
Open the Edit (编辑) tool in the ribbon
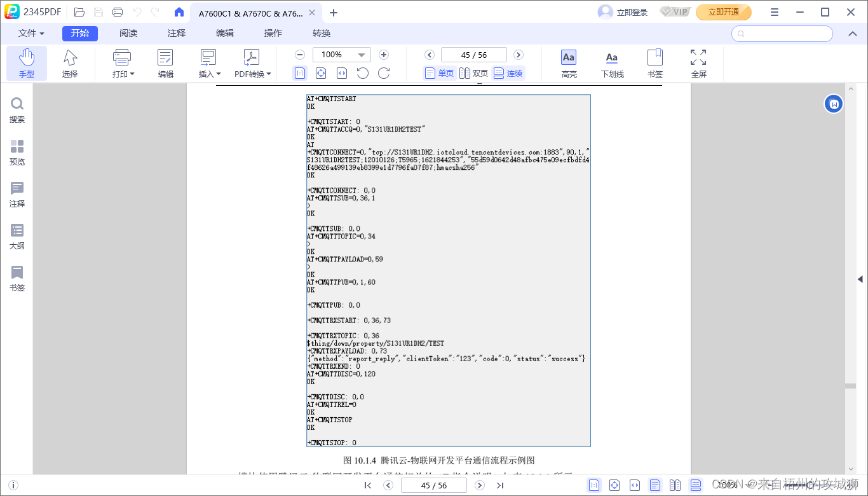(166, 64)
